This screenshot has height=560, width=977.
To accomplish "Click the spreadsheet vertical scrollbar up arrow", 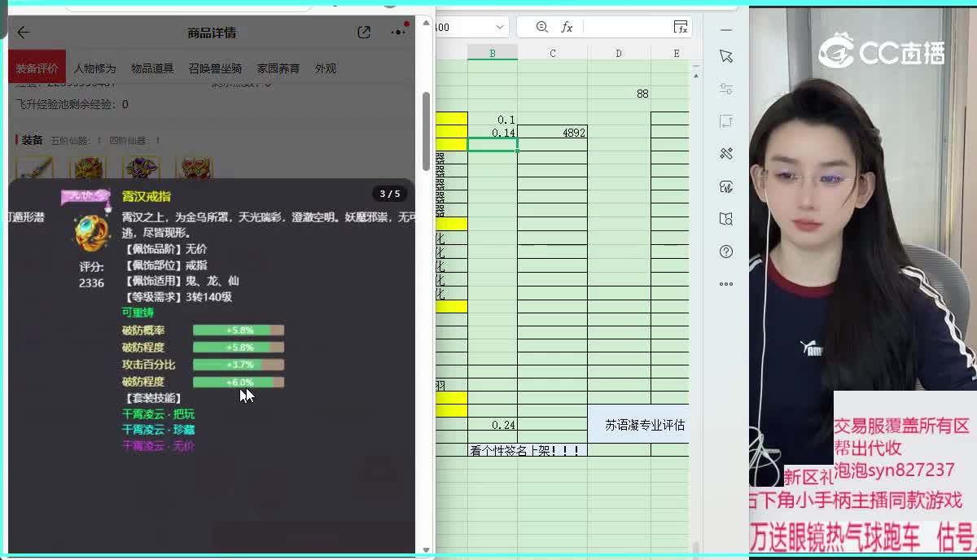I will coord(697,77).
